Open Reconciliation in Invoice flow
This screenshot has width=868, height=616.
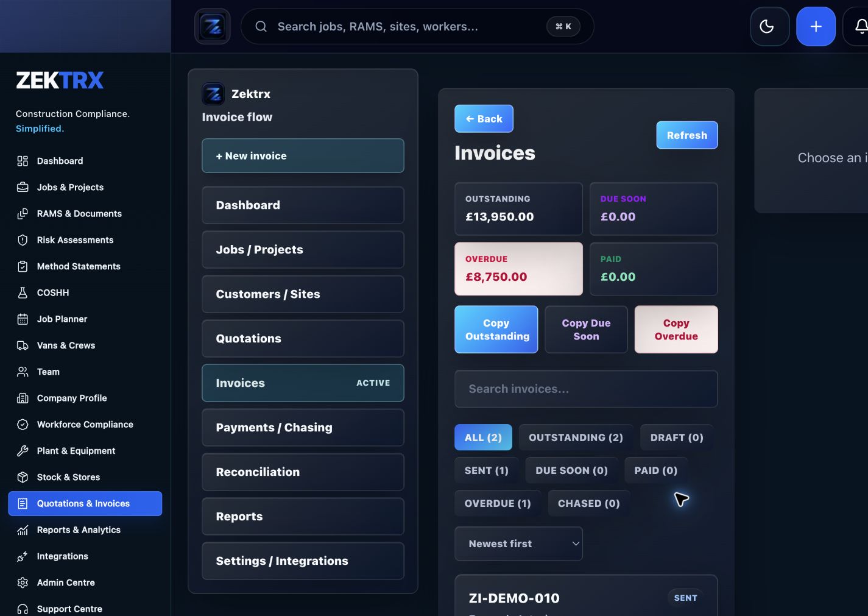[x=303, y=472]
